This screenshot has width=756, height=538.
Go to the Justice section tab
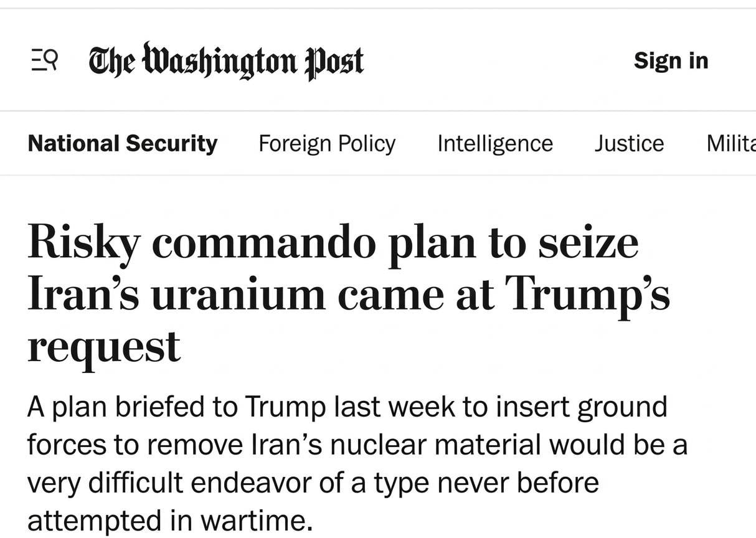628,144
